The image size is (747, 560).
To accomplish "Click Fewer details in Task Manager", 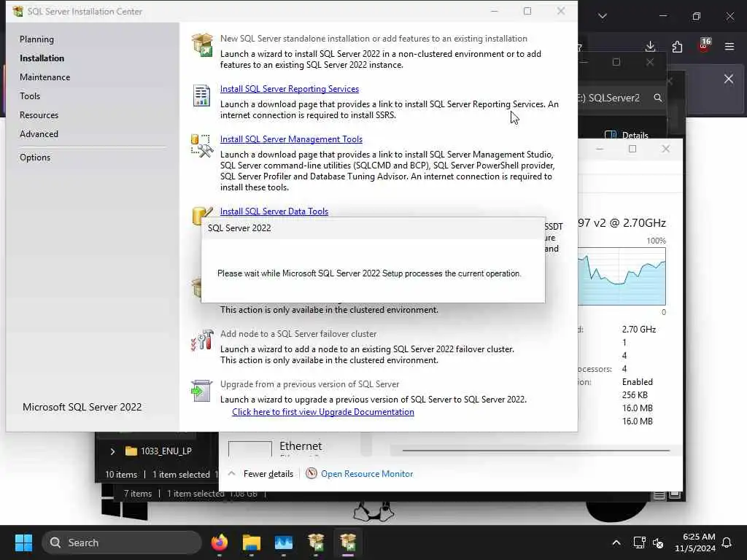I will pos(268,474).
